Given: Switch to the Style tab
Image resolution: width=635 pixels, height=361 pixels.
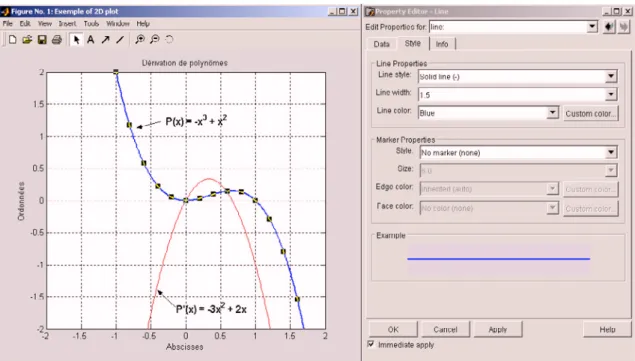Looking at the screenshot, I should tap(413, 43).
